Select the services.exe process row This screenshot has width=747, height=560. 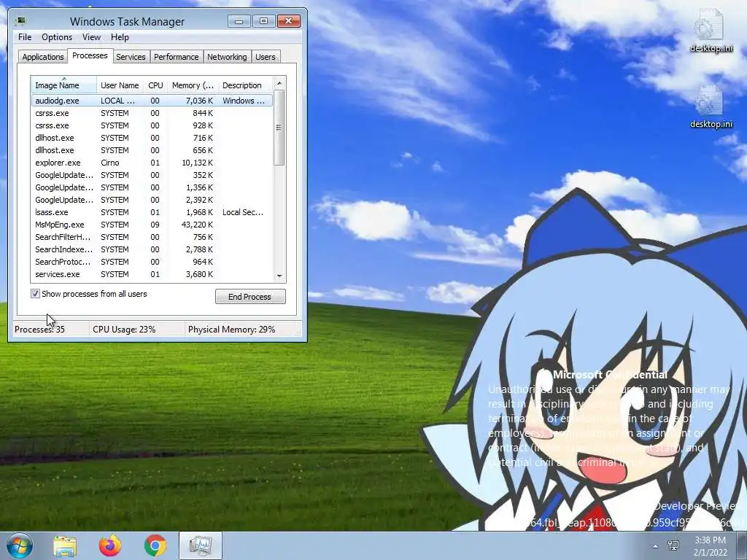coord(152,274)
